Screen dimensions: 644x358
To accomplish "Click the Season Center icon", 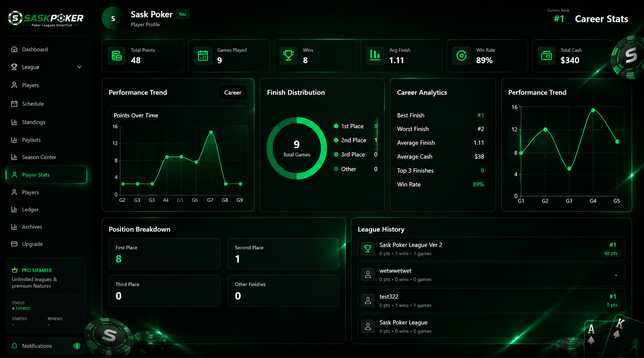I will 14,157.
